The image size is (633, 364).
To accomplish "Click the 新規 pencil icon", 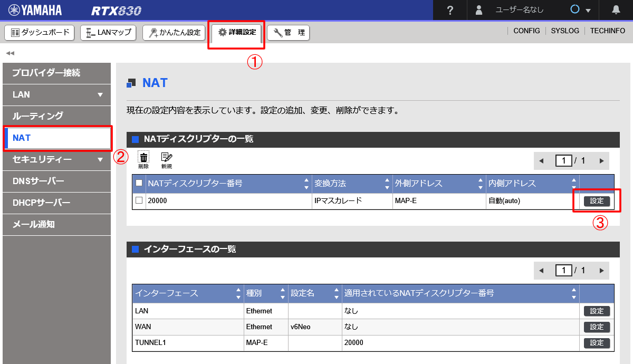I will click(167, 160).
